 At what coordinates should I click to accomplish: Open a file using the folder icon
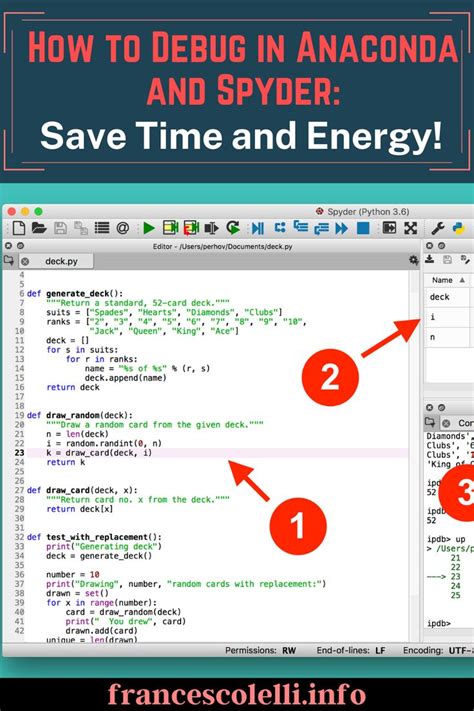point(39,228)
